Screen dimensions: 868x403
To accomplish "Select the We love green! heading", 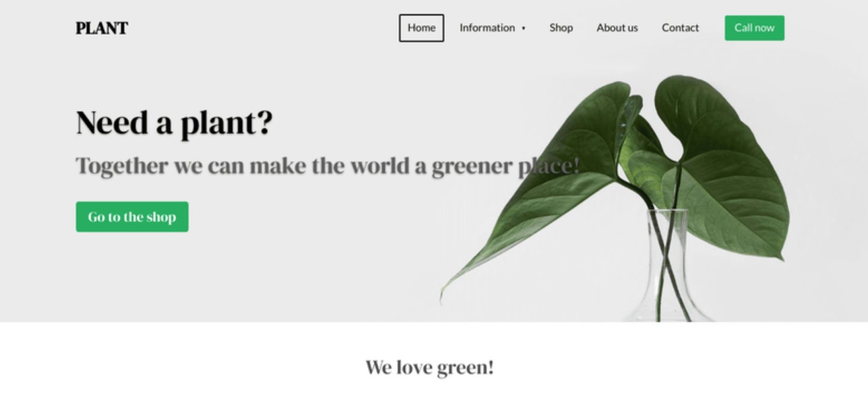I will point(430,367).
